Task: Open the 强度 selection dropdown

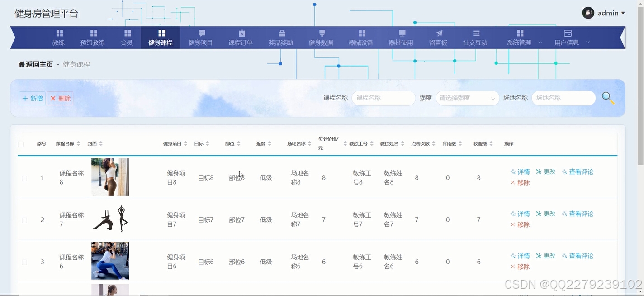Action: [467, 98]
